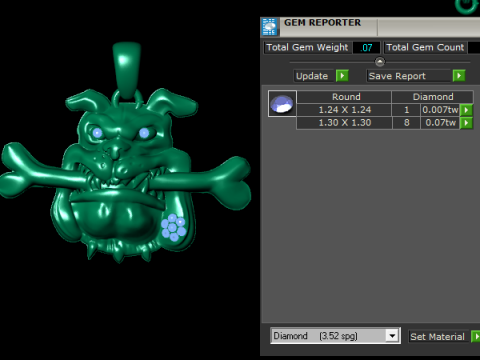Image resolution: width=480 pixels, height=360 pixels.
Task: Select the 1.24 X 1.24 size cell
Action: pos(344,110)
